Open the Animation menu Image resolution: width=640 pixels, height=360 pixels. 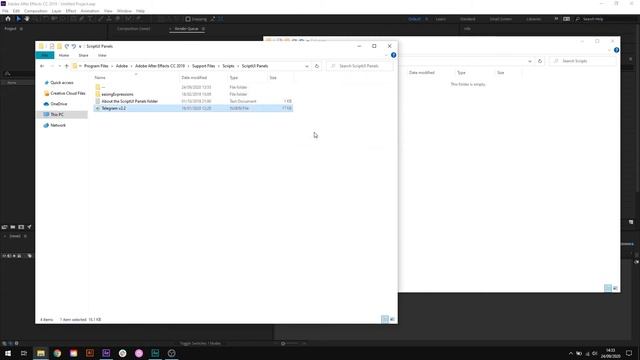[90, 11]
